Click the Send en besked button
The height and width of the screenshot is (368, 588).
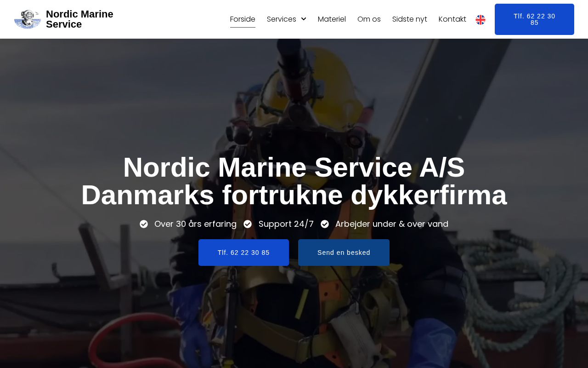point(344,253)
